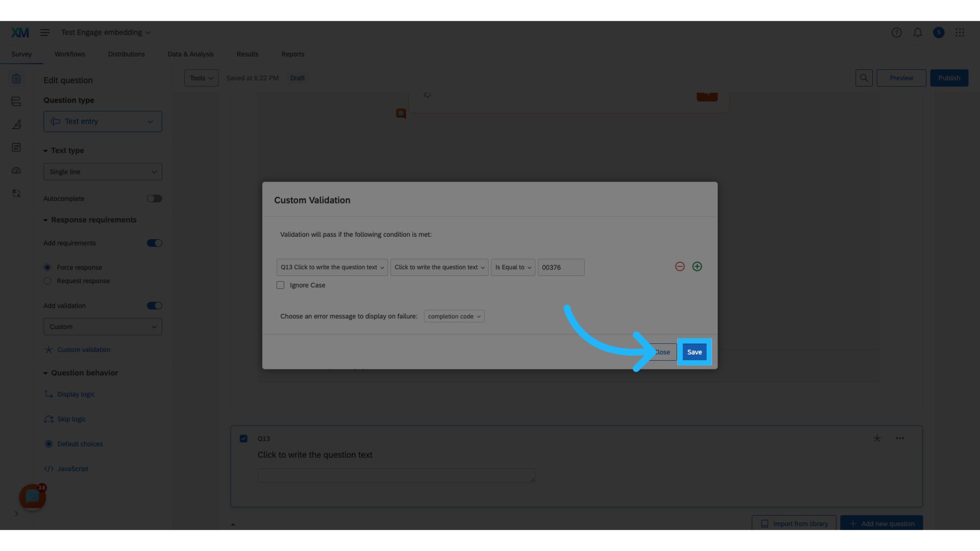Click the Q13 question text
980x551 pixels.
coord(315,455)
